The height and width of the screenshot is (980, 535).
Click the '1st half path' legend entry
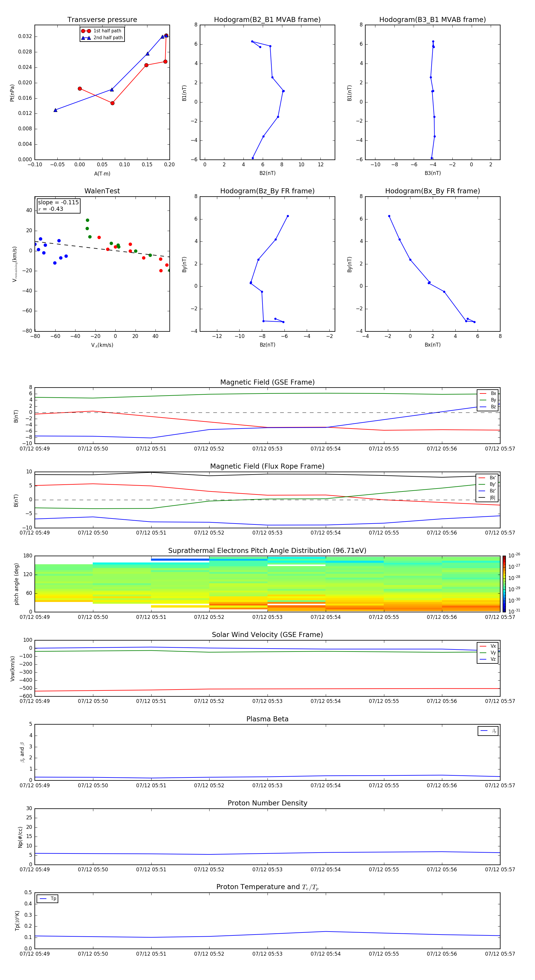point(101,31)
